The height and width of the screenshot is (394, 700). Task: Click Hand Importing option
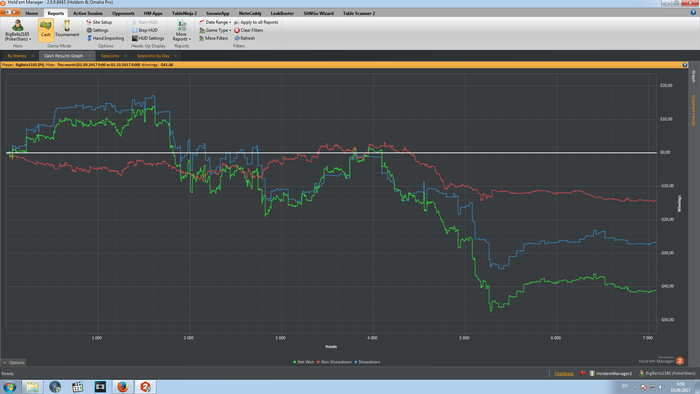coord(105,38)
